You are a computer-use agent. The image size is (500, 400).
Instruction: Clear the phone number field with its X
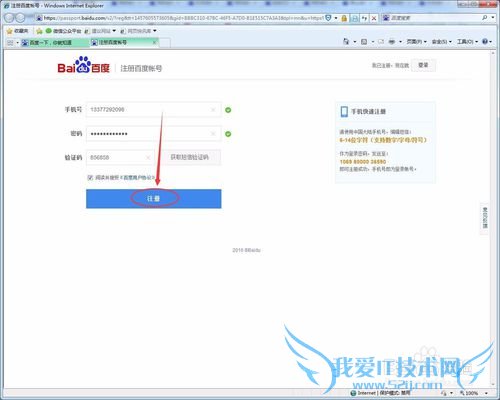[213, 110]
